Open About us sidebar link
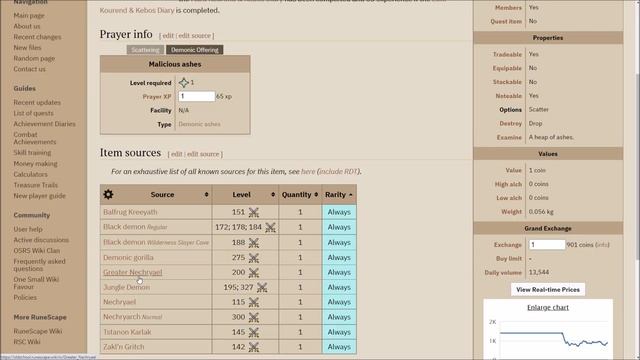 coord(27,26)
